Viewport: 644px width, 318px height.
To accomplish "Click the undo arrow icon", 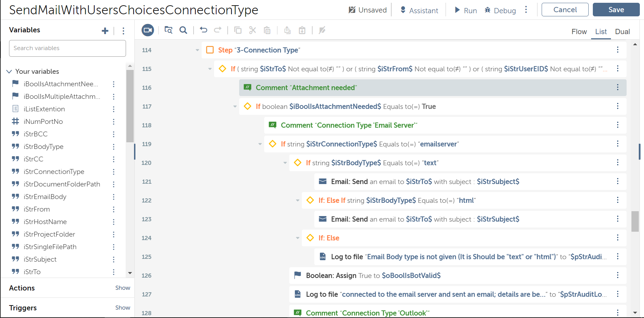I will pos(204,30).
